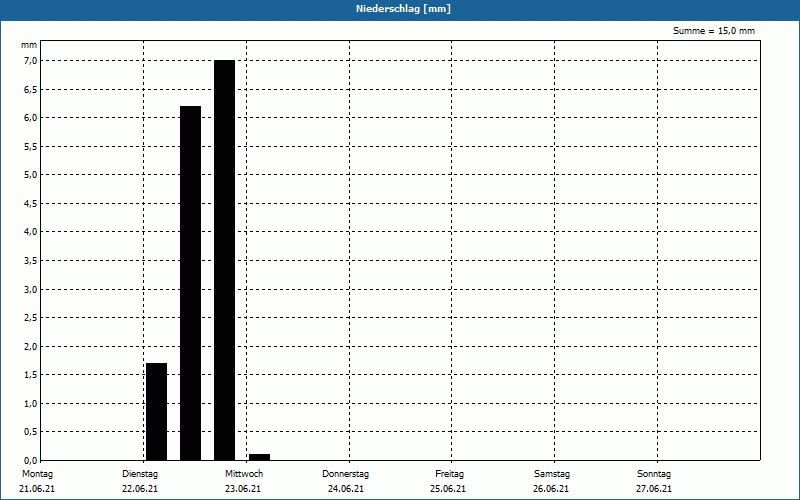Click the date 22.06.21
This screenshot has height=500, width=800.
140,489
